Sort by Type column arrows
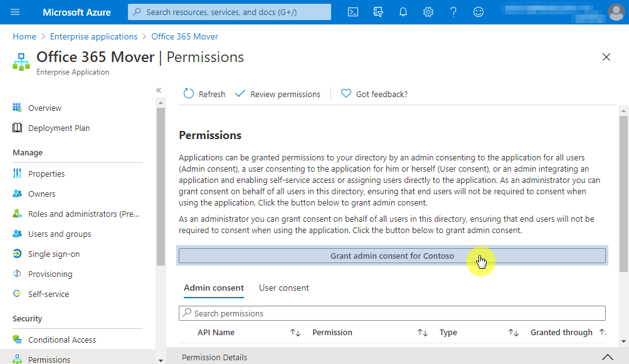 (514, 332)
